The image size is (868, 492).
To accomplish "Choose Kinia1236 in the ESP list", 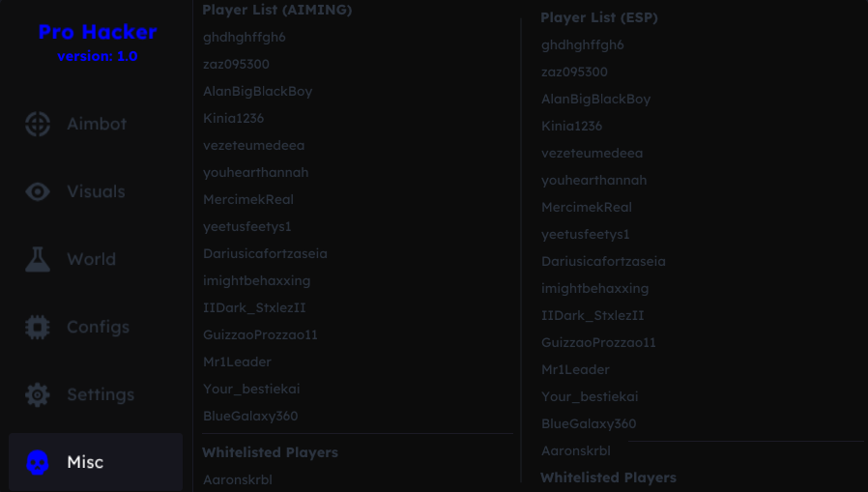I will click(571, 127).
